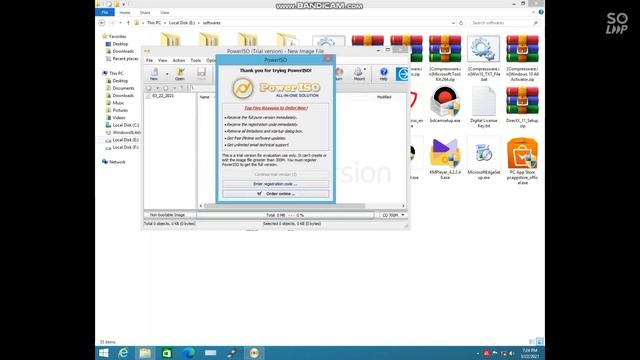
Task: Click the Burn toolbar icon in PowerISO
Action: tap(339, 74)
